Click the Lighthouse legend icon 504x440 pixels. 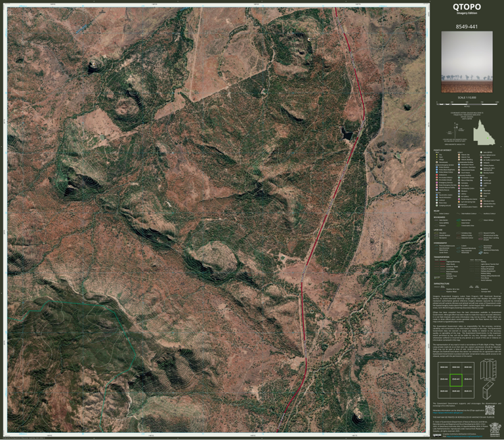pos(481,183)
